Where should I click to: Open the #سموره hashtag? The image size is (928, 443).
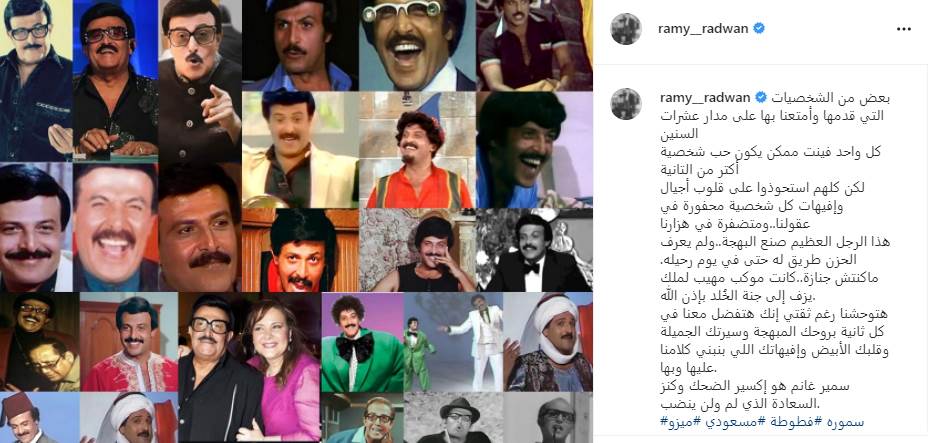coord(844,422)
